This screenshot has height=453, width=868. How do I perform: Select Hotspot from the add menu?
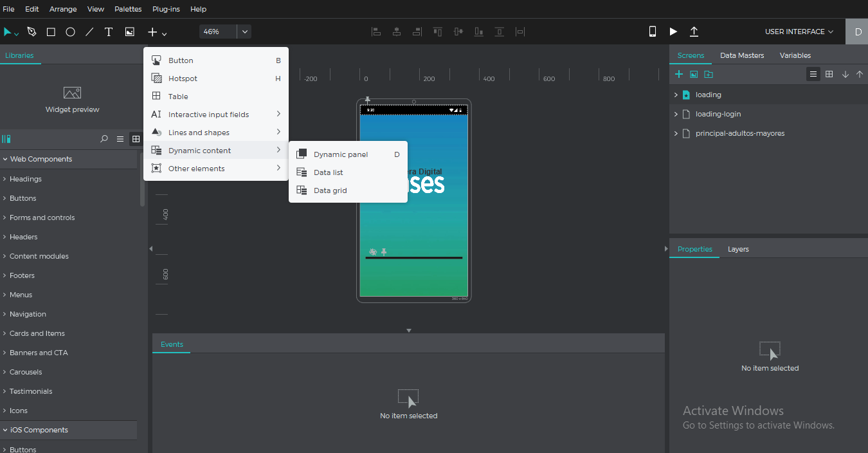[x=183, y=79]
